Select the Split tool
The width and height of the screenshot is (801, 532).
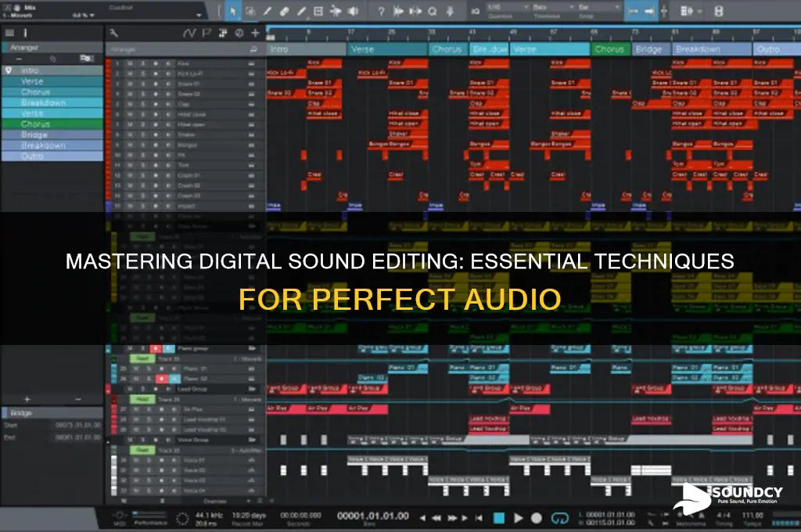268,11
